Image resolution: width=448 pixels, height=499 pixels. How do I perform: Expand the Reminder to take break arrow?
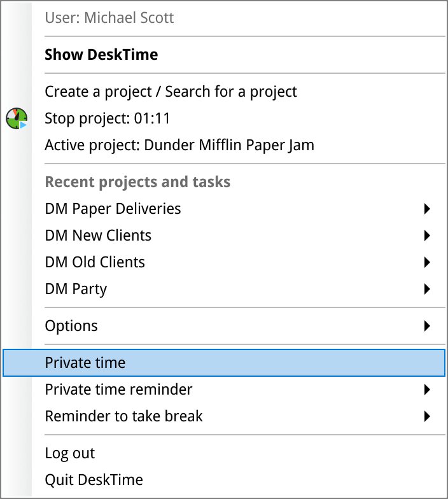pyautogui.click(x=427, y=416)
